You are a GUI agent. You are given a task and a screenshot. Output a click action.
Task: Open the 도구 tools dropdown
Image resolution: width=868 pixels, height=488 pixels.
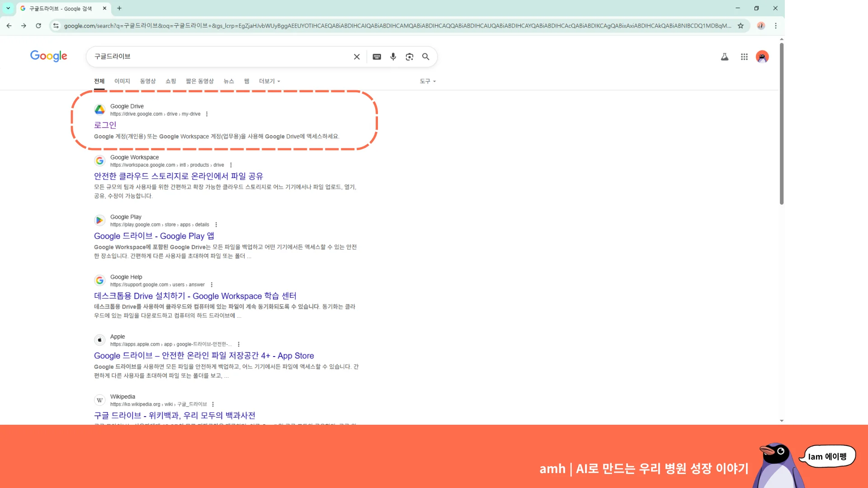(428, 81)
